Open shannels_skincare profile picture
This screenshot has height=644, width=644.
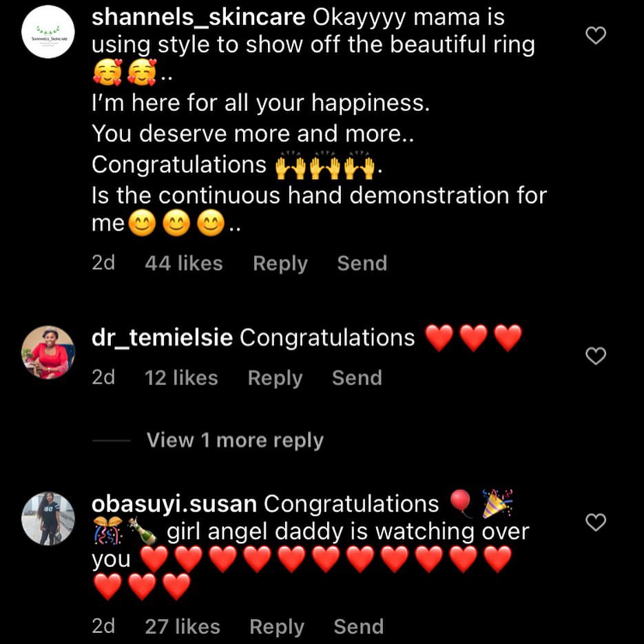click(48, 32)
